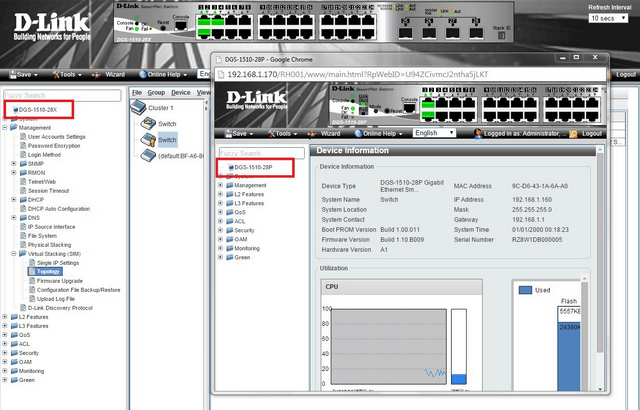Open Save menu in background window

(23, 74)
